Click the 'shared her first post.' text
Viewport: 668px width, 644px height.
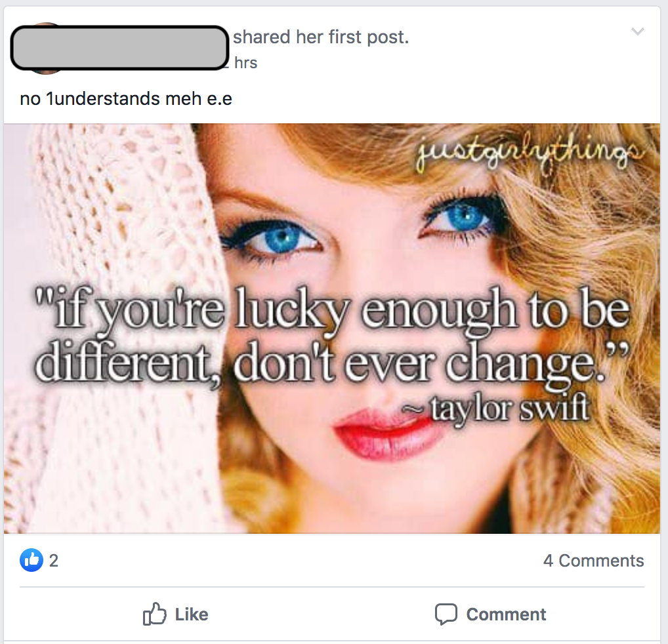tap(321, 37)
